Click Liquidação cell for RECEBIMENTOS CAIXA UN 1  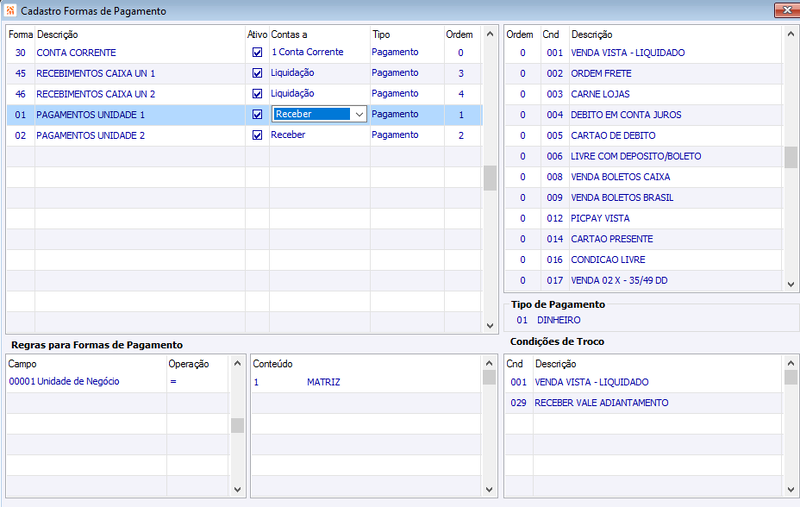coord(292,73)
